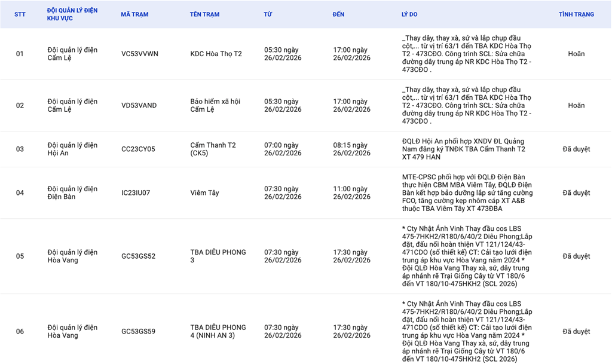The height and width of the screenshot is (364, 612).
Task: Select the Mã Trạm column header
Action: [x=134, y=14]
